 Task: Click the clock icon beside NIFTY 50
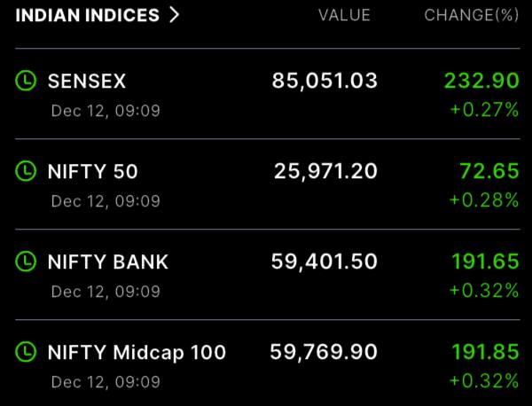tap(27, 171)
